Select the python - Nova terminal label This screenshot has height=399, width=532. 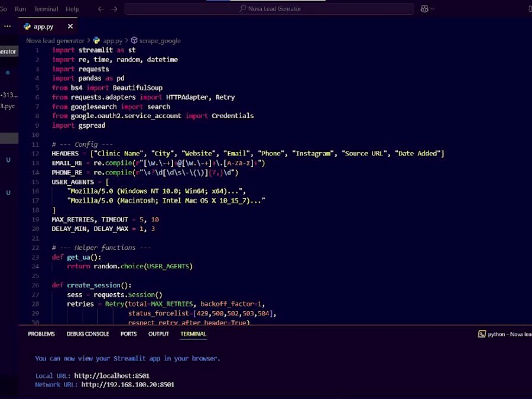pyautogui.click(x=510, y=334)
